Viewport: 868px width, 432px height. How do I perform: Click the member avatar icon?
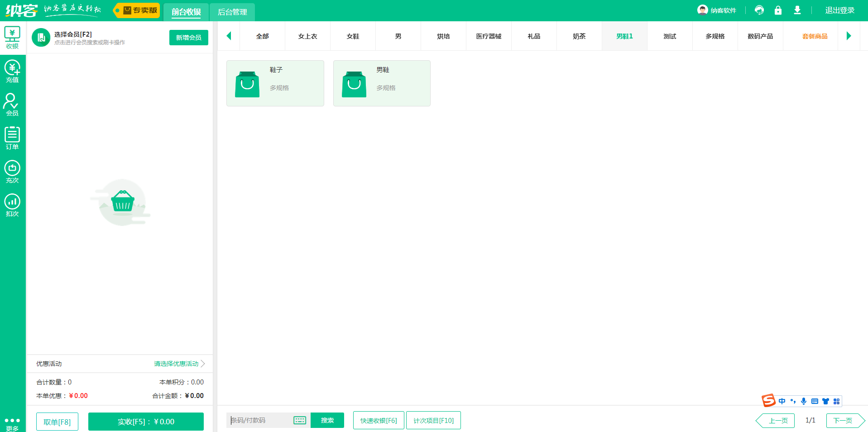pos(41,38)
